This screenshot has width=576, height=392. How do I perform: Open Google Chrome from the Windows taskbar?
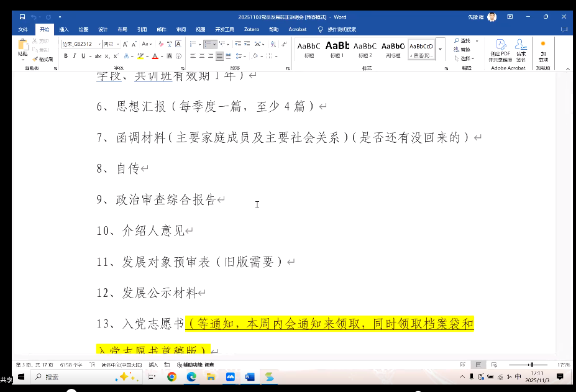171,377
